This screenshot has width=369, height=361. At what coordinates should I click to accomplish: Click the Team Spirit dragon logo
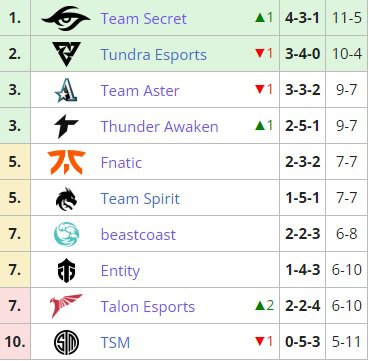click(66, 198)
